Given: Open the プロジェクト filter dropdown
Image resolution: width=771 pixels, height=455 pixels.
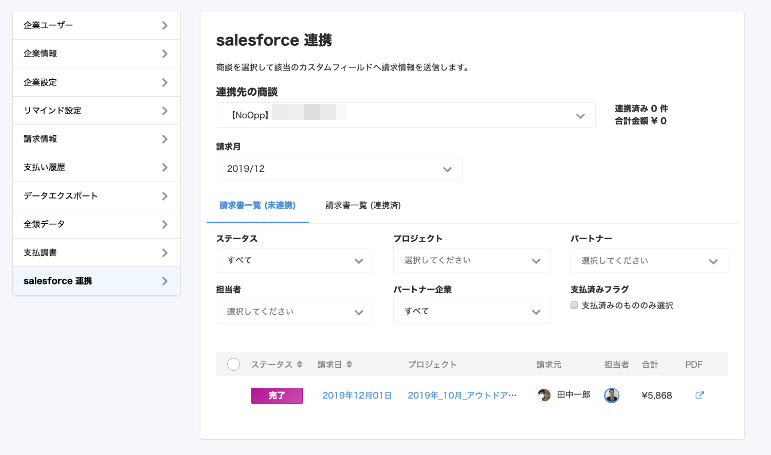Looking at the screenshot, I should click(x=472, y=261).
